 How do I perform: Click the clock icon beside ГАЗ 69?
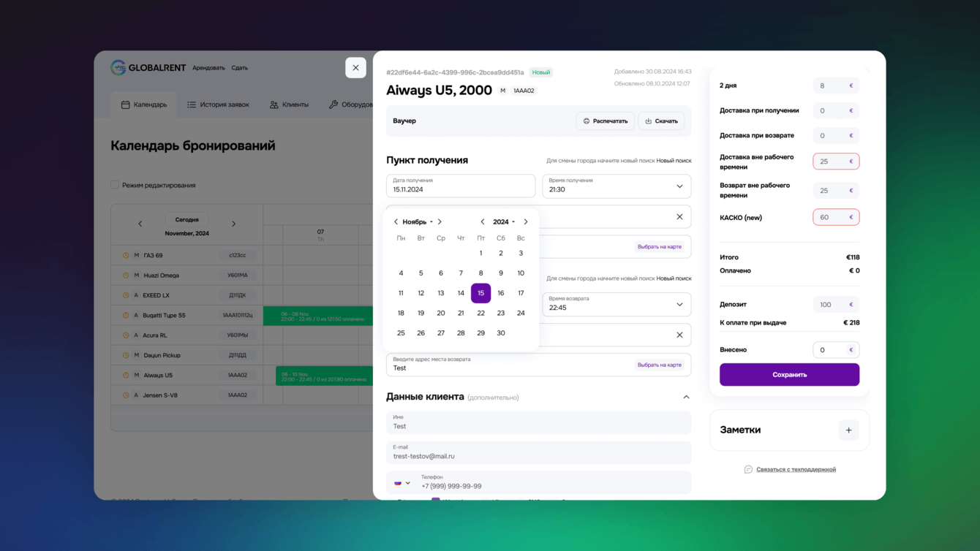tap(126, 256)
